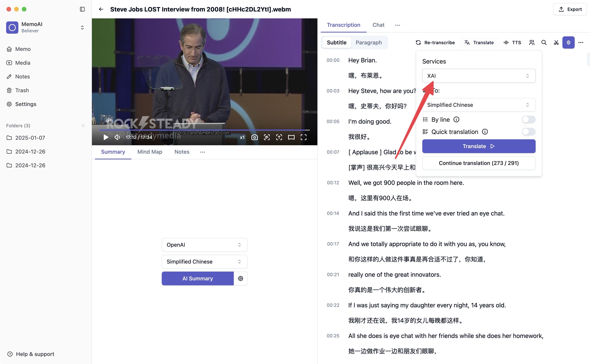The width and height of the screenshot is (590, 364).
Task: Switch to Subtitle view
Action: 336,43
